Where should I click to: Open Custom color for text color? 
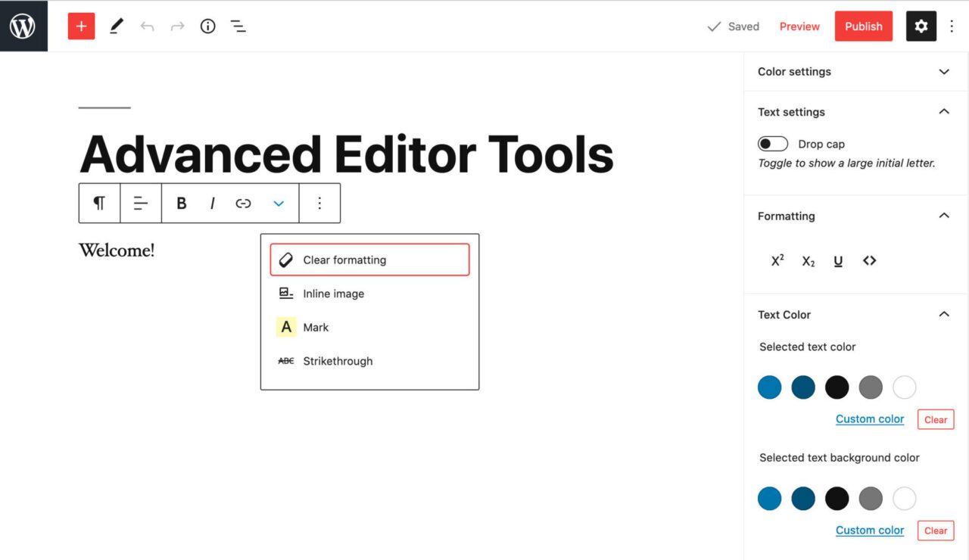(x=869, y=418)
